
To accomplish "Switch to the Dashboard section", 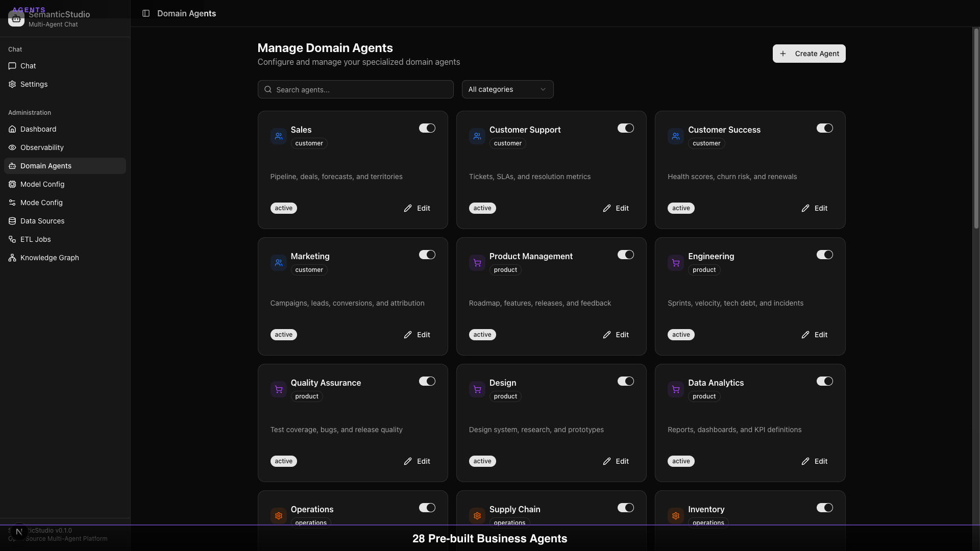I will [38, 129].
